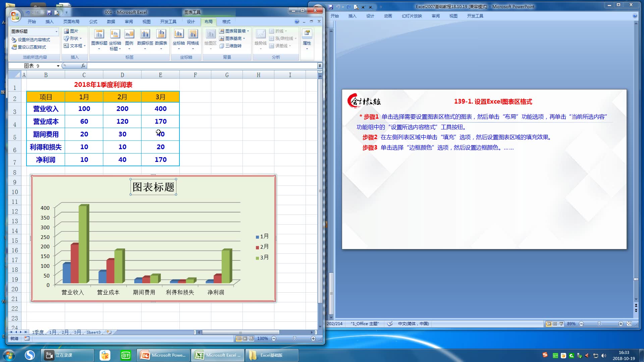Switch Excel to Page Layout view

[245, 339]
